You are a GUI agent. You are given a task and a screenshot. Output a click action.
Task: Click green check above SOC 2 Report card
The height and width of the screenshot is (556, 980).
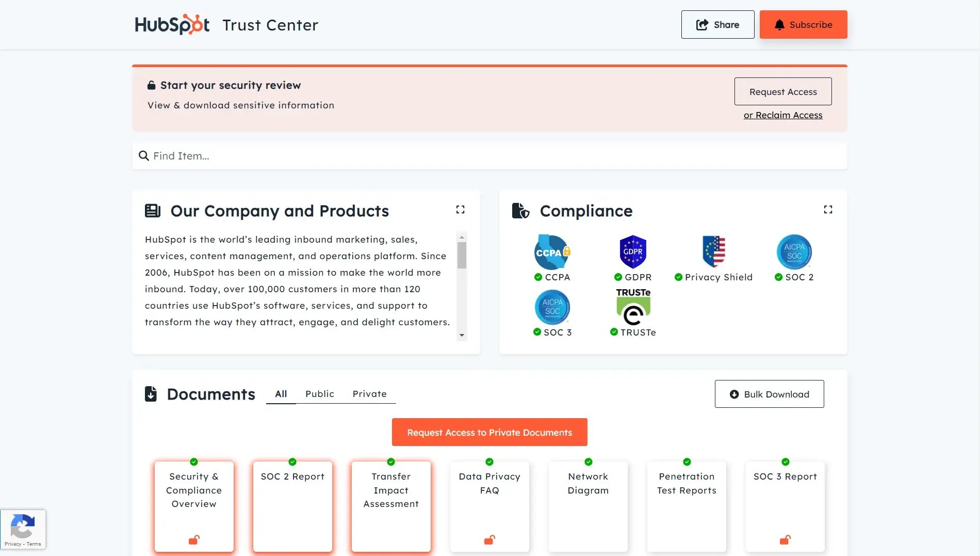point(292,462)
